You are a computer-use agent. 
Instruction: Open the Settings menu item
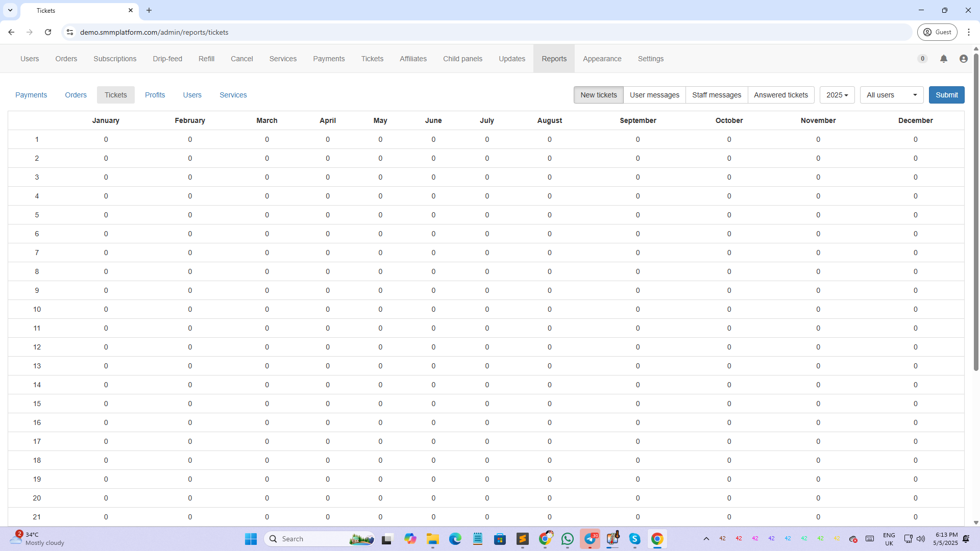pyautogui.click(x=650, y=59)
